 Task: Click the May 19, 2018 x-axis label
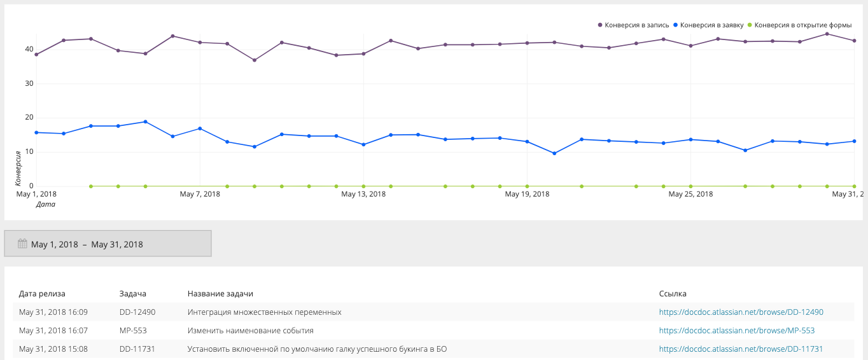(527, 194)
